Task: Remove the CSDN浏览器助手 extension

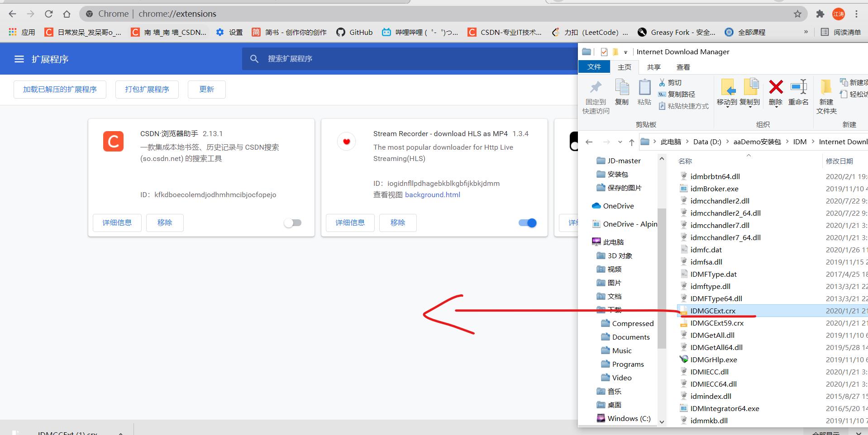Action: tap(165, 223)
